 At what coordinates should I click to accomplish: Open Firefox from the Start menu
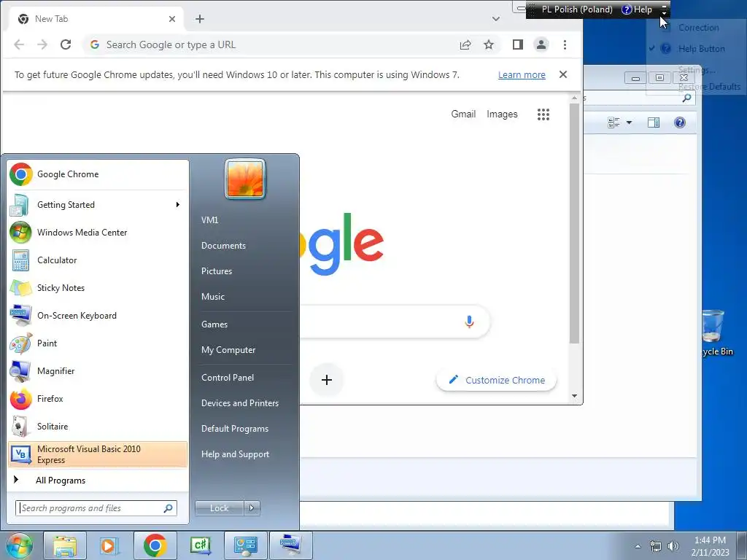pos(98,399)
